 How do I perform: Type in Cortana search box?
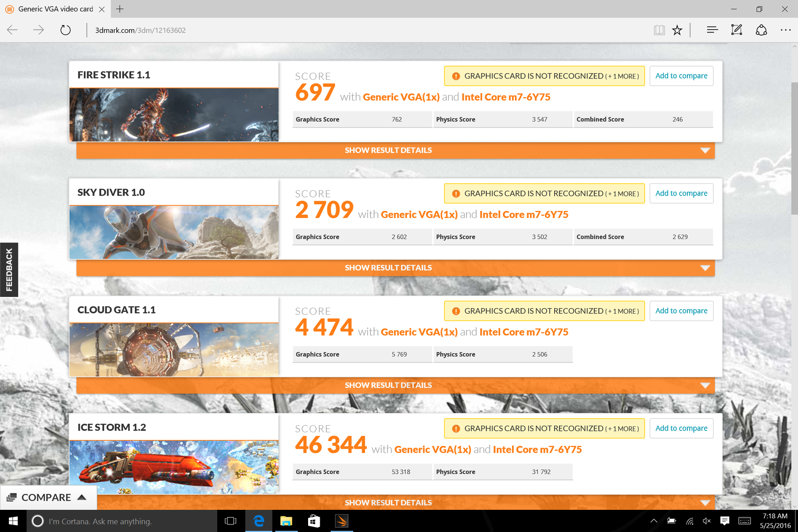pyautogui.click(x=122, y=521)
